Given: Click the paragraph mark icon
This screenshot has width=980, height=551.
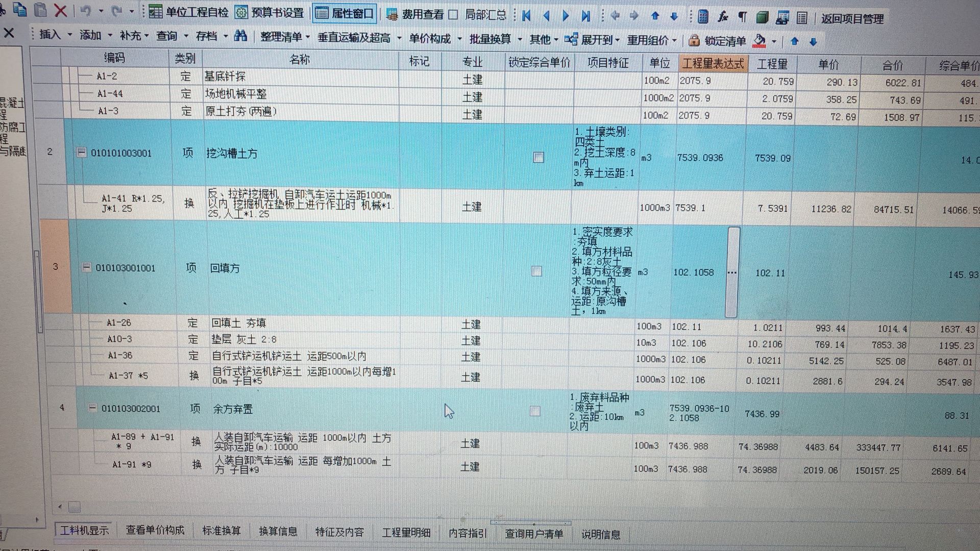Looking at the screenshot, I should coord(743,17).
